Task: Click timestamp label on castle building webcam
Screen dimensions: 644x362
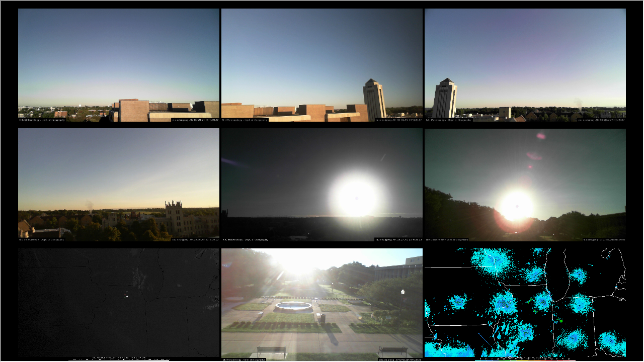Action: [195, 239]
